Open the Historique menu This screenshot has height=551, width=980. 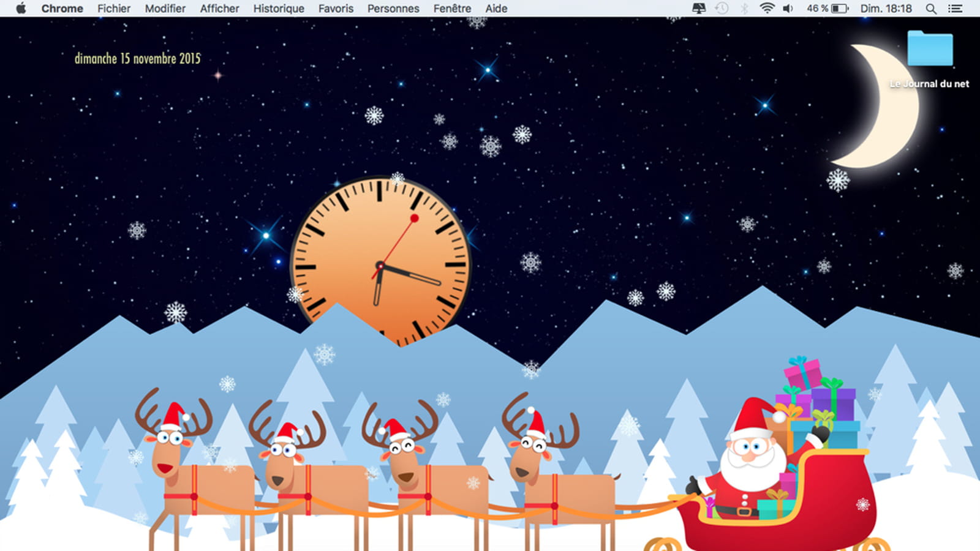[279, 9]
